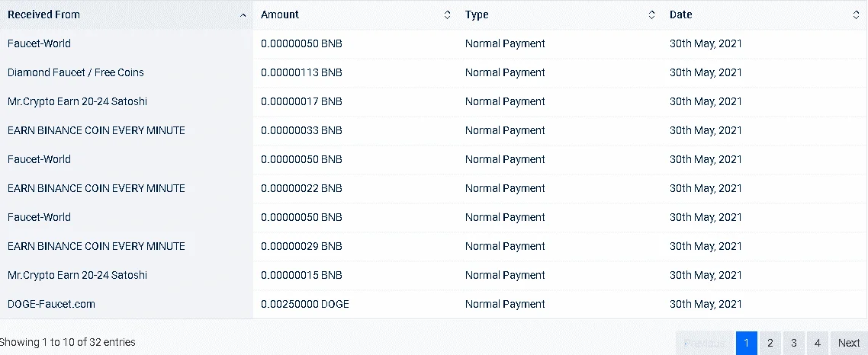
Task: Click the Amount column sort arrows
Action: pyautogui.click(x=447, y=15)
